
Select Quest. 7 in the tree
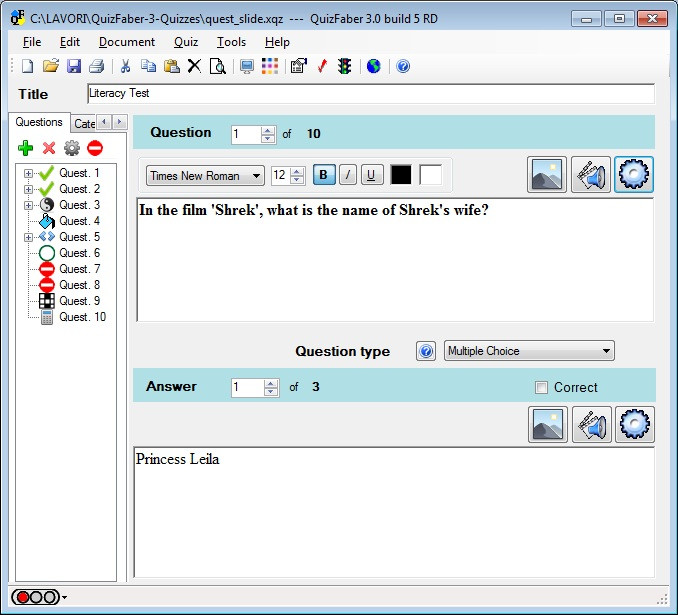point(79,269)
